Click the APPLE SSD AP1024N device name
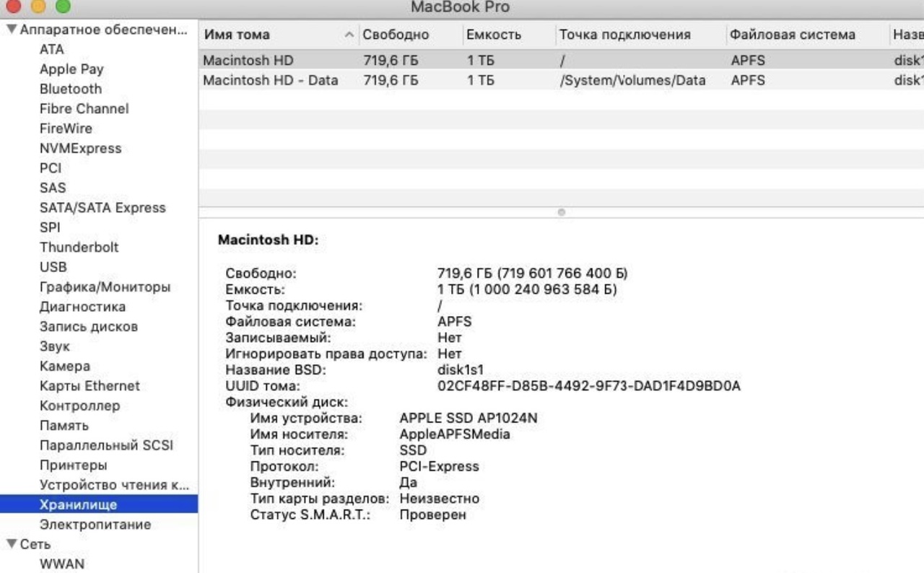Image resolution: width=924 pixels, height=573 pixels. click(x=468, y=419)
